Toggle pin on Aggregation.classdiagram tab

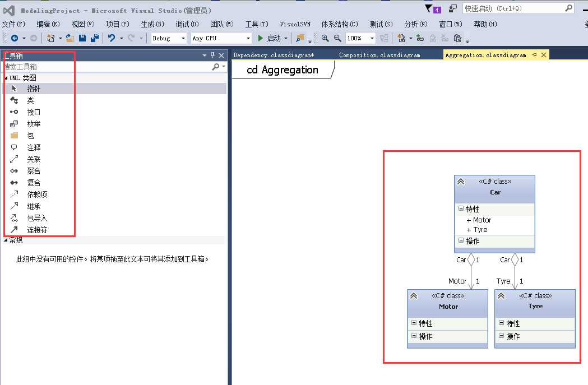(x=534, y=55)
